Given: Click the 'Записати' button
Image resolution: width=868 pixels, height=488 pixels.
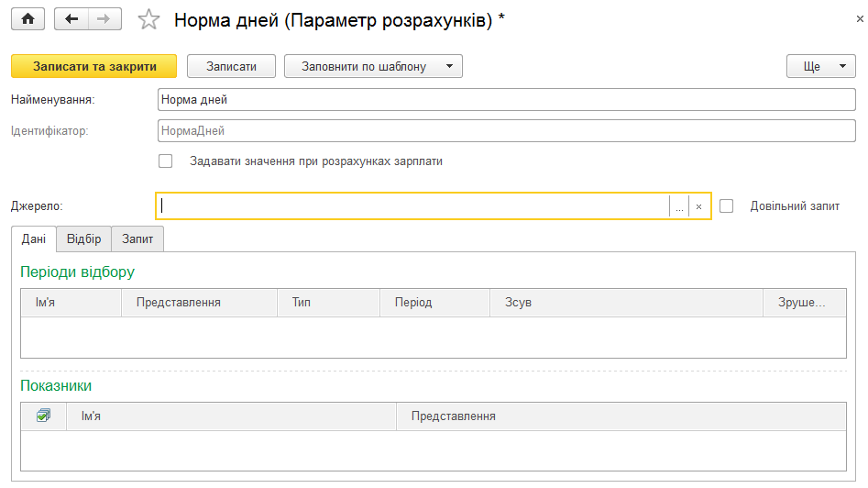Looking at the screenshot, I should point(231,66).
